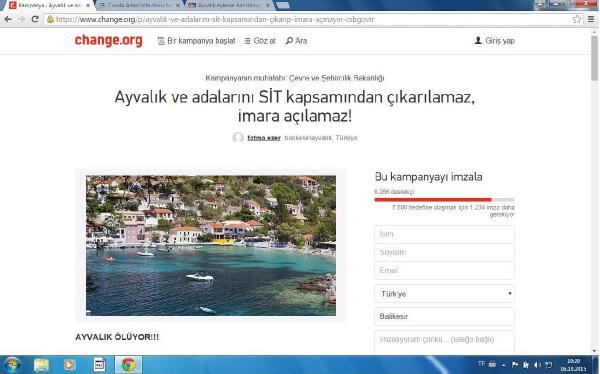Open Windows Explorer from taskbar
Screen dimensions: 600x374
click(41, 365)
